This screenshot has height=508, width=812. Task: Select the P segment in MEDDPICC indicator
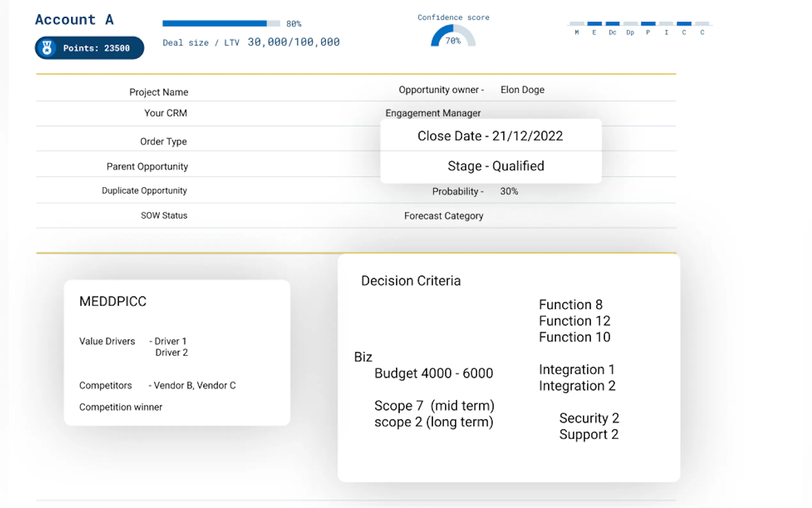click(648, 24)
